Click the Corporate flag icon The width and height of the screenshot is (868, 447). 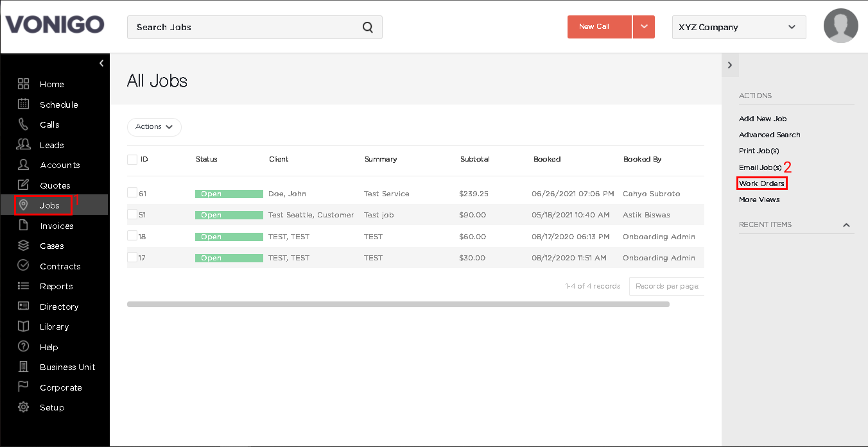coord(23,387)
